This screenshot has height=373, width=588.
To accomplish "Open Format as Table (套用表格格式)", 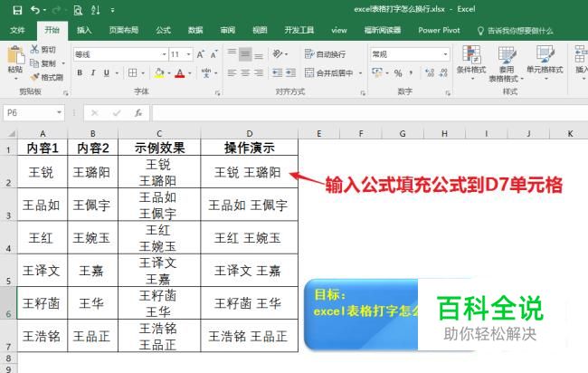I will pos(507,63).
